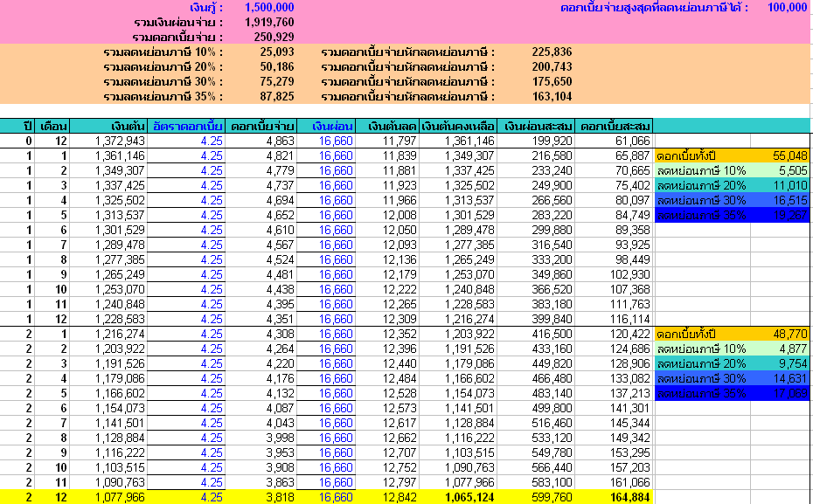Click the loan amount cell showing 1,500,000
The height and width of the screenshot is (504, 813).
(x=268, y=7)
